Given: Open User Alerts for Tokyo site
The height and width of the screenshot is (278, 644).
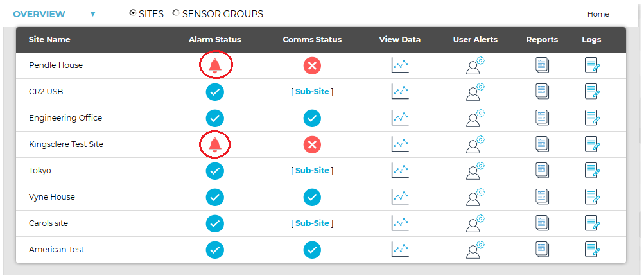Looking at the screenshot, I should click(475, 170).
